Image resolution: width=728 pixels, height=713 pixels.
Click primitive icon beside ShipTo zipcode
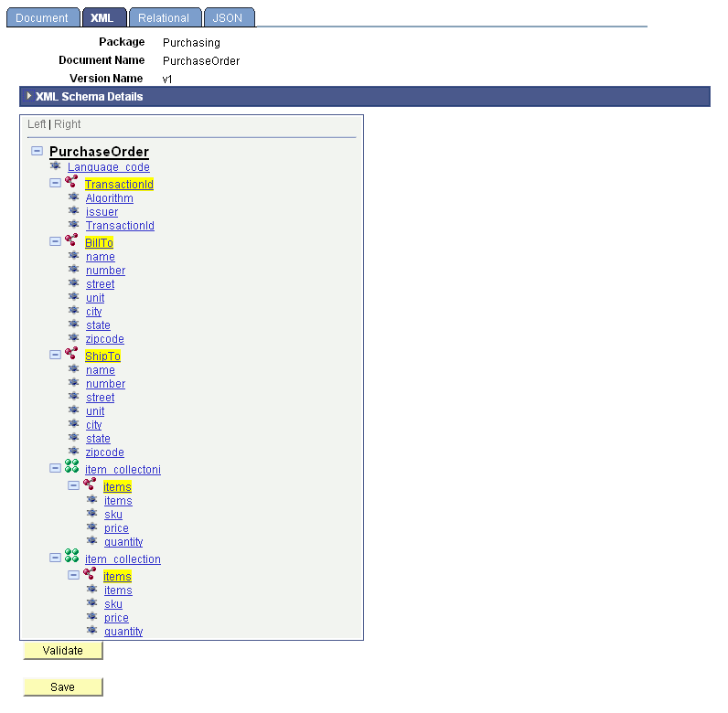pyautogui.click(x=73, y=451)
